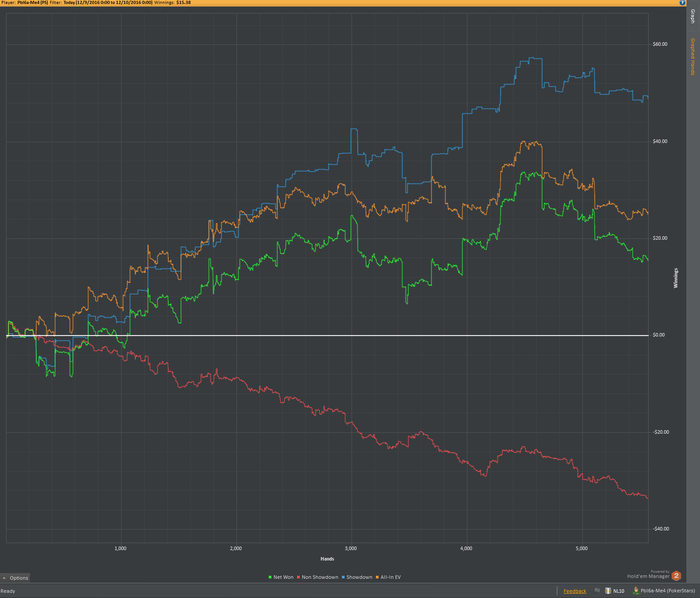Click the 5,000 hands axis label
This screenshot has width=700, height=598.
click(582, 548)
